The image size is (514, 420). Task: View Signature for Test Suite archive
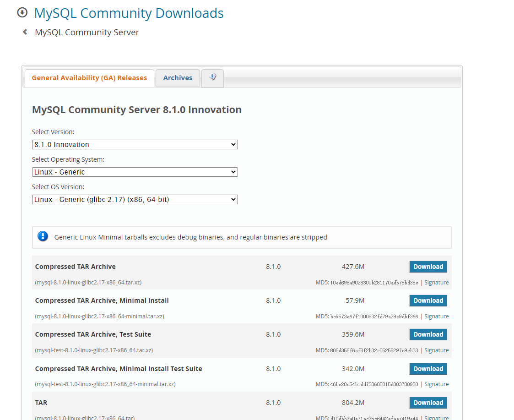pyautogui.click(x=436, y=350)
